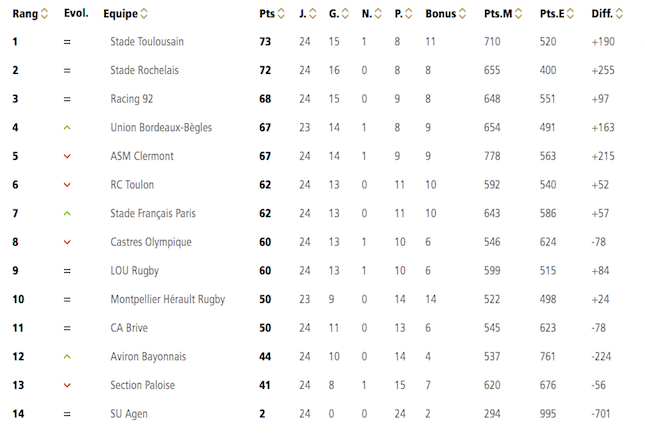This screenshot has width=645, height=444.
Task: Open Stade Toulousain team link
Action: (147, 42)
